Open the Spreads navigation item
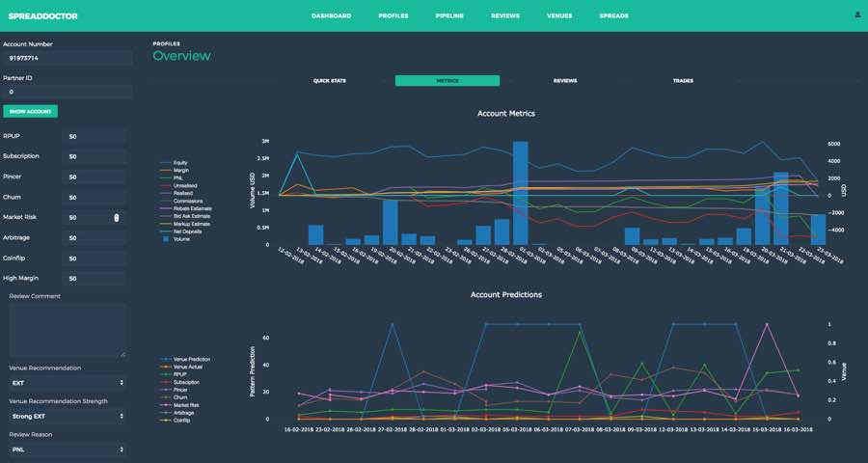 [x=613, y=16]
